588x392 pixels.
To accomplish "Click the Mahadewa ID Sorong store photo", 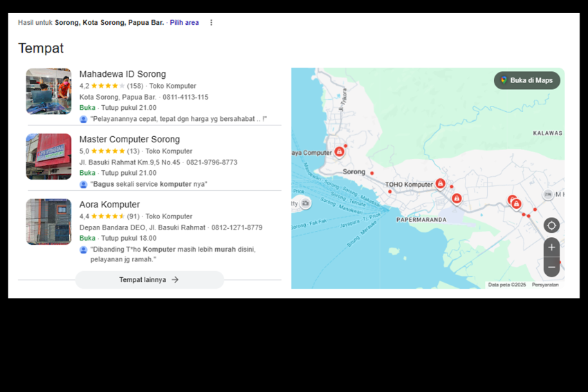I will click(48, 91).
